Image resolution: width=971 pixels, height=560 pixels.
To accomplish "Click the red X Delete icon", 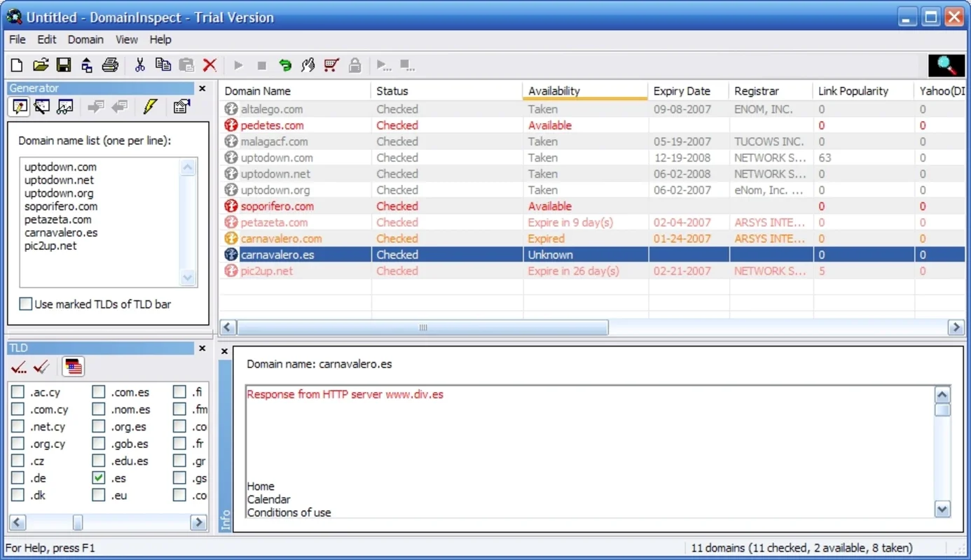I will (209, 66).
